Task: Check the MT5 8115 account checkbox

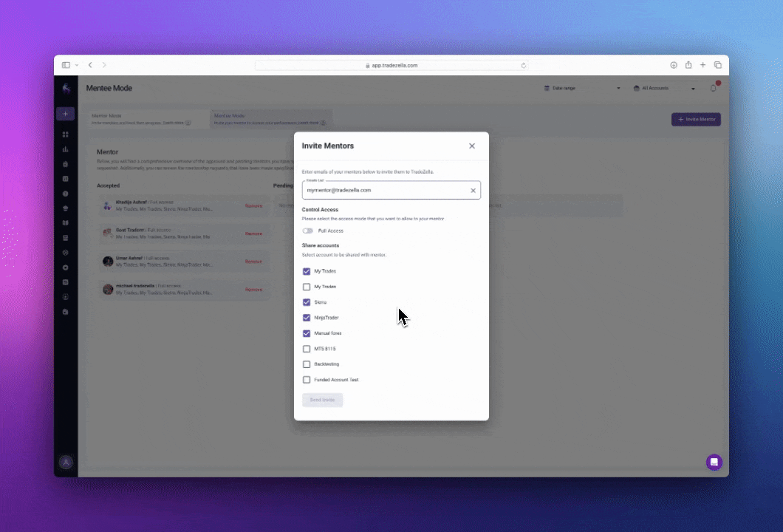Action: [x=307, y=349]
